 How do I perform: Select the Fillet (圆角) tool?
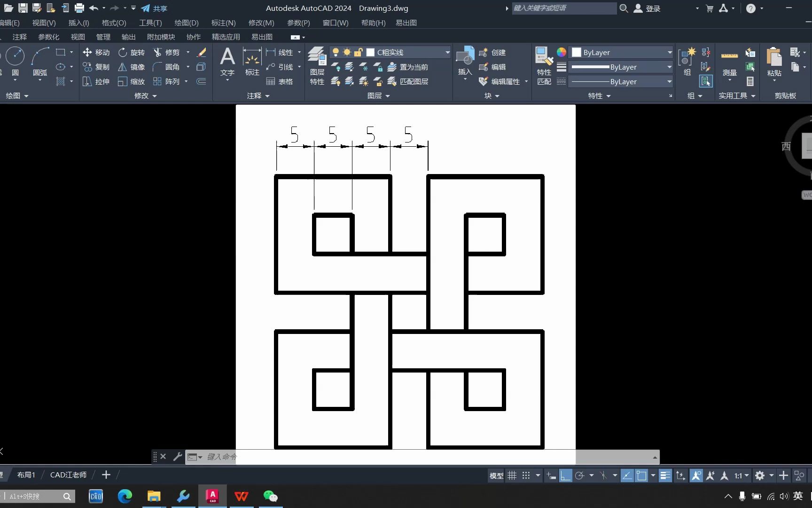point(167,67)
